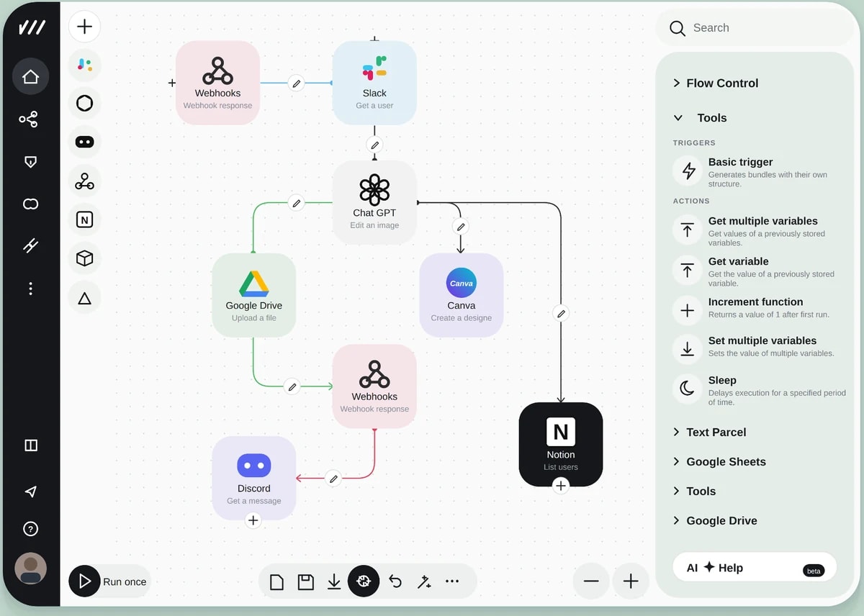Add a module after the Discord node
Viewport: 864px width, 616px height.
pyautogui.click(x=253, y=520)
